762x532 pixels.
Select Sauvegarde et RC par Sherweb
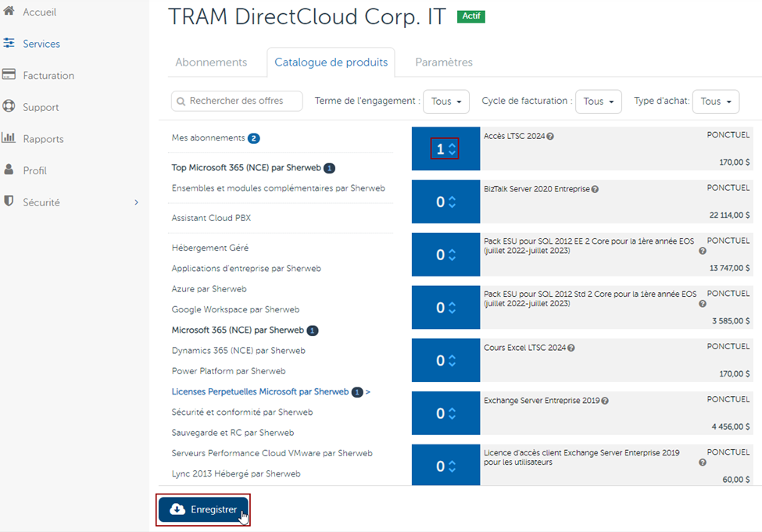point(233,433)
